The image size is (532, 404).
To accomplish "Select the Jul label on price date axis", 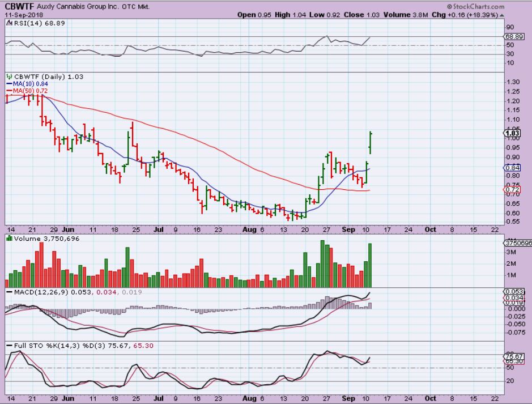I will [x=159, y=231].
